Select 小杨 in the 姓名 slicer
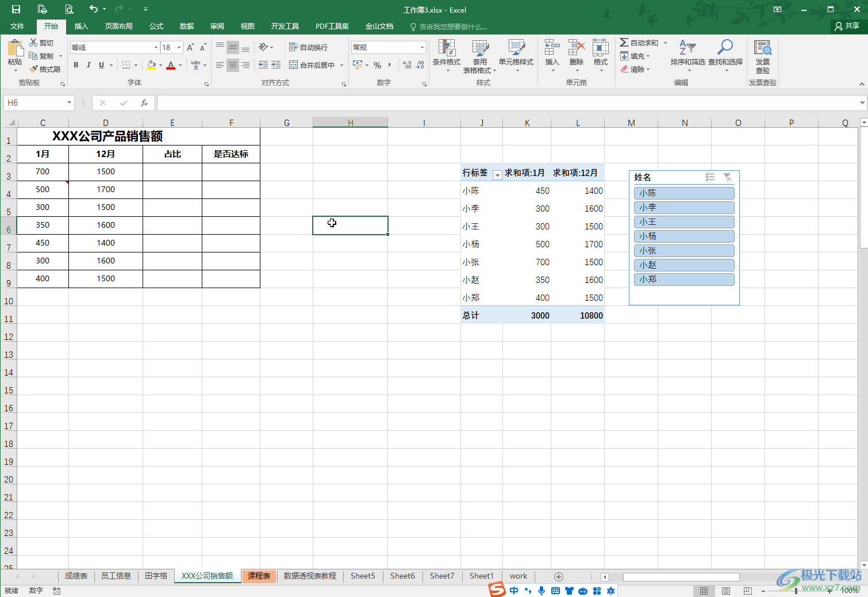Viewport: 868px width, 597px height. pyautogui.click(x=684, y=236)
